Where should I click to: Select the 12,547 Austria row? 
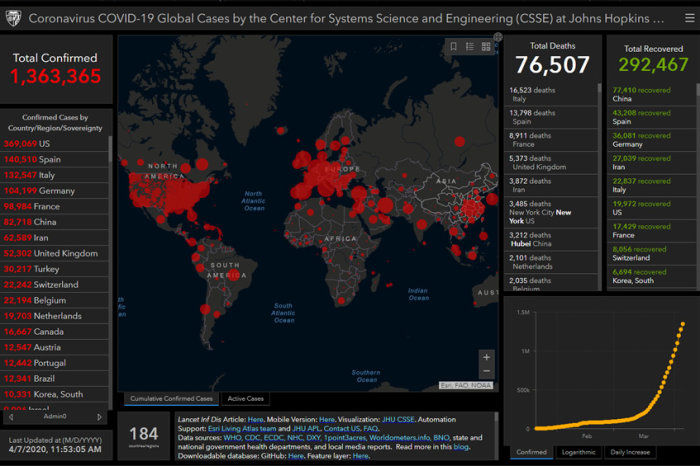pos(54,347)
